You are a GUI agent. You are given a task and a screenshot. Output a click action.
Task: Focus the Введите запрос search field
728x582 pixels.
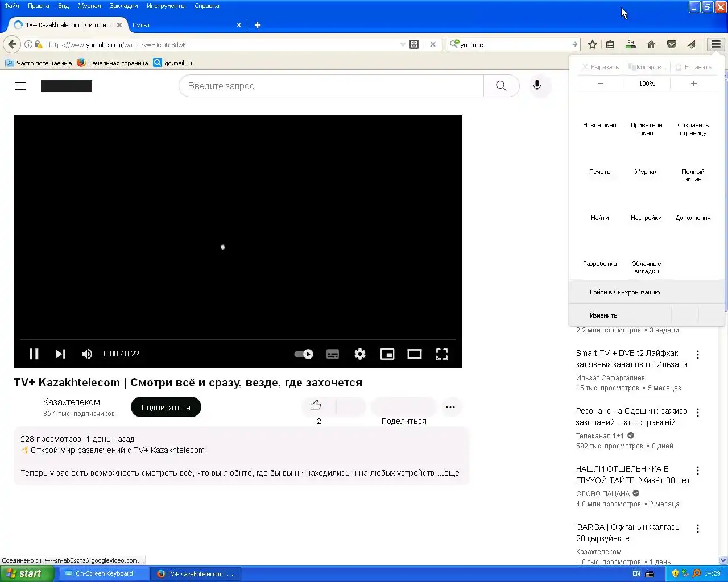click(x=331, y=86)
